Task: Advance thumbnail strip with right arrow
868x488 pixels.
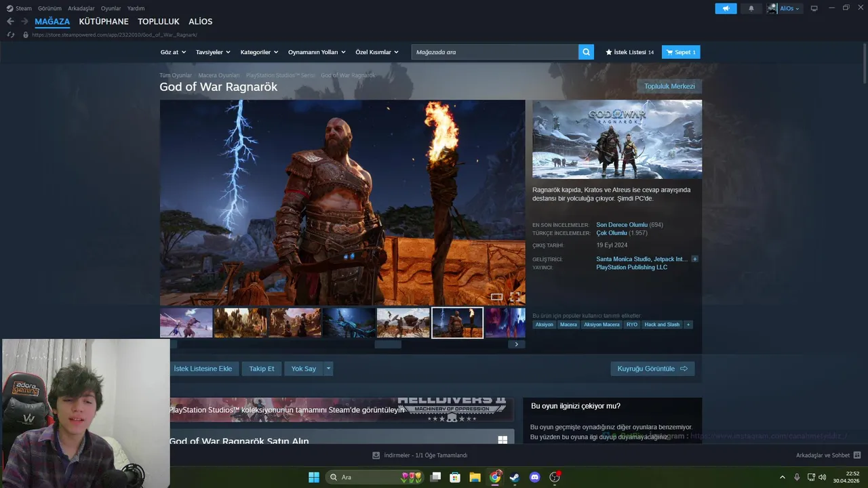Action: pyautogui.click(x=516, y=344)
